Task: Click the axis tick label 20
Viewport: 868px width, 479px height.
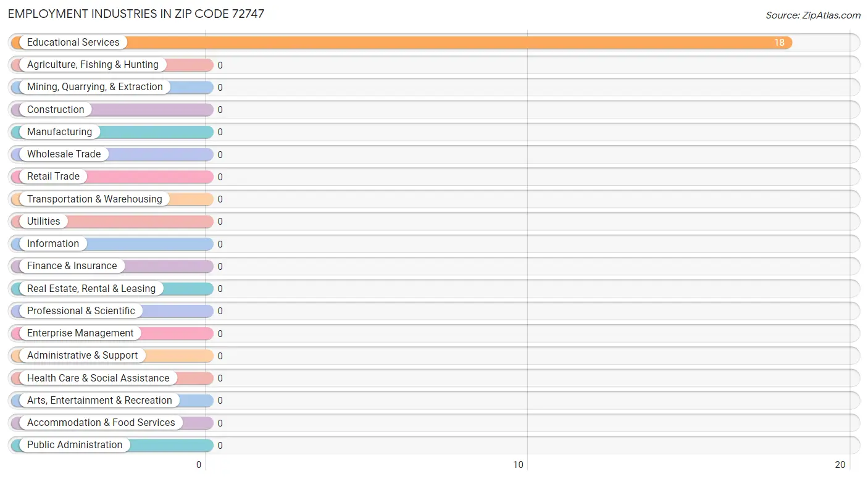Action: [840, 465]
